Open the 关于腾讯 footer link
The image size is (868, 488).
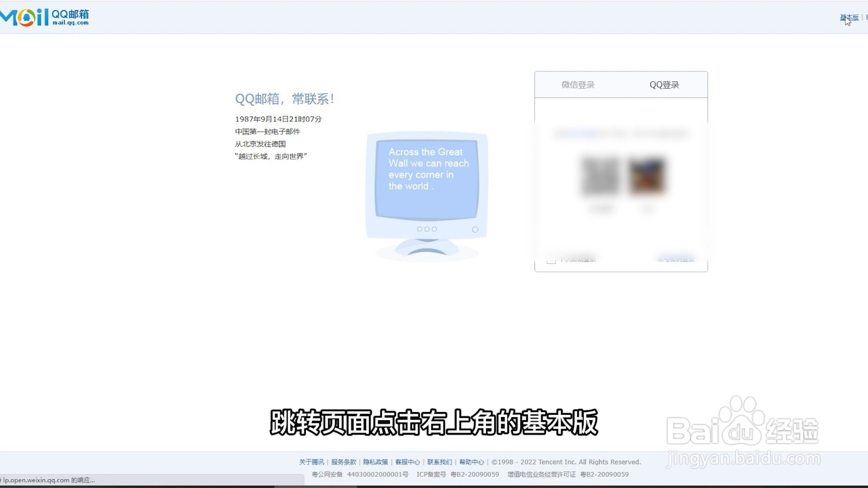(311, 462)
